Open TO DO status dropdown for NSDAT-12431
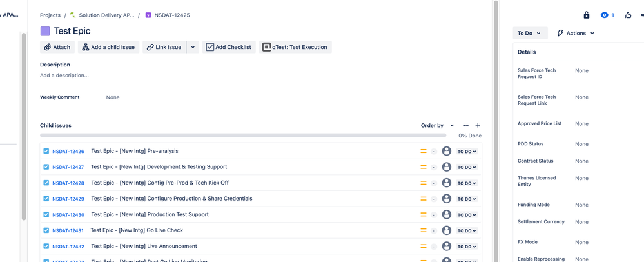 (x=467, y=231)
